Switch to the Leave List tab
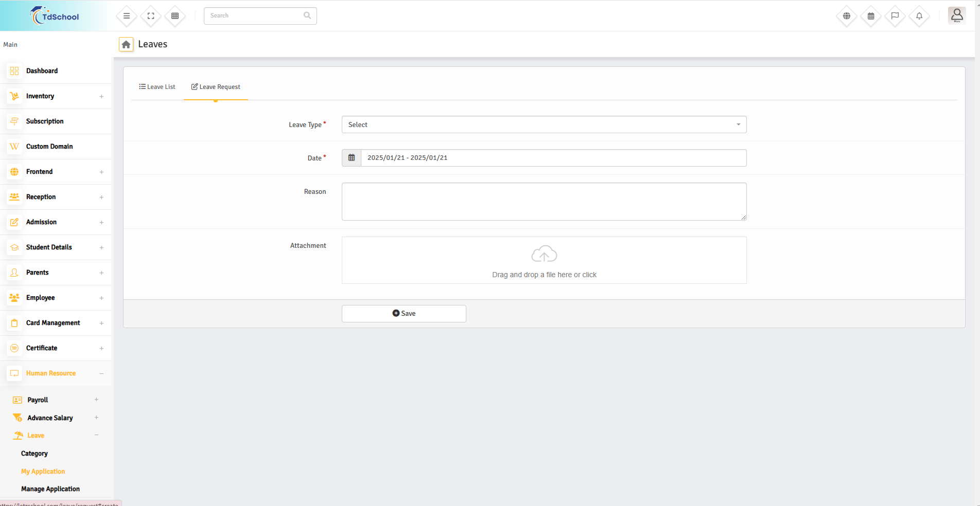980x506 pixels. pos(157,87)
